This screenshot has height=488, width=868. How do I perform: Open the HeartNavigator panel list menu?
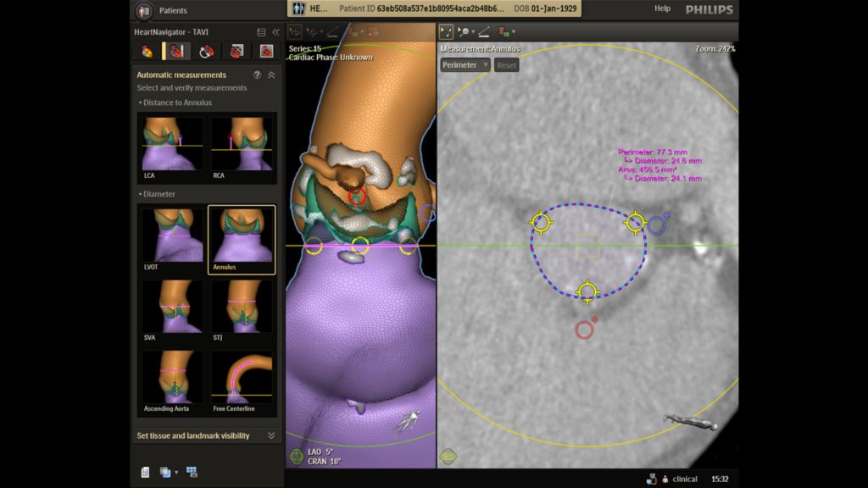(261, 32)
